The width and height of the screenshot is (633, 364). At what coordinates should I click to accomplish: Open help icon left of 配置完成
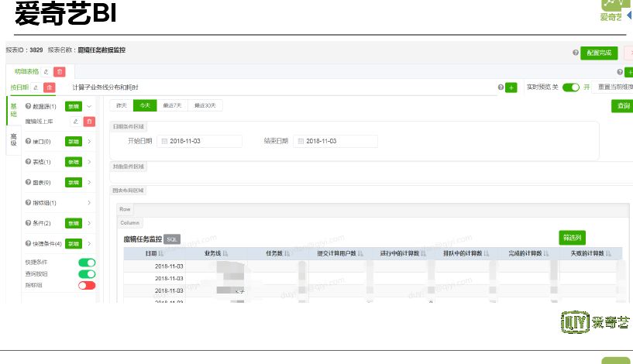click(576, 53)
